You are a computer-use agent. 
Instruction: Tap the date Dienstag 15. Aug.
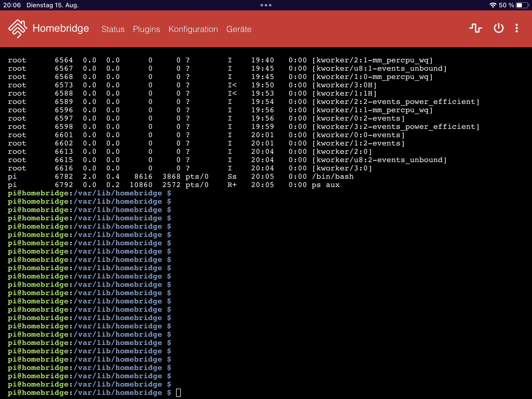pyautogui.click(x=52, y=5)
